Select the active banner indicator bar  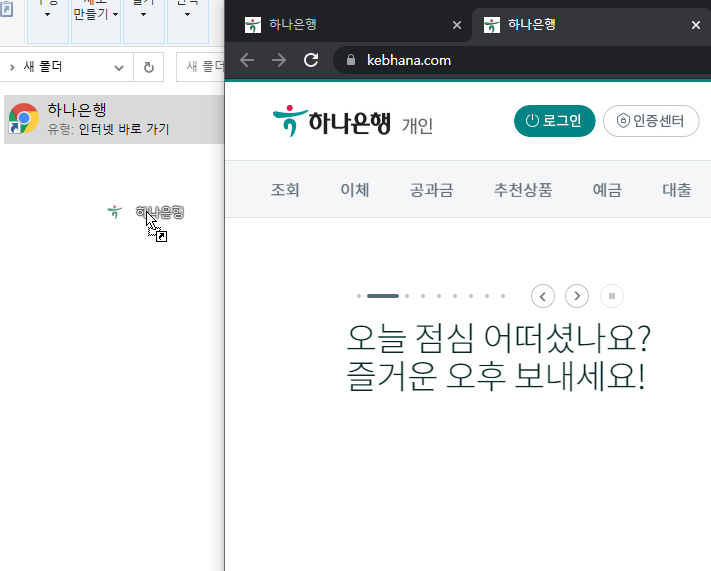click(383, 296)
